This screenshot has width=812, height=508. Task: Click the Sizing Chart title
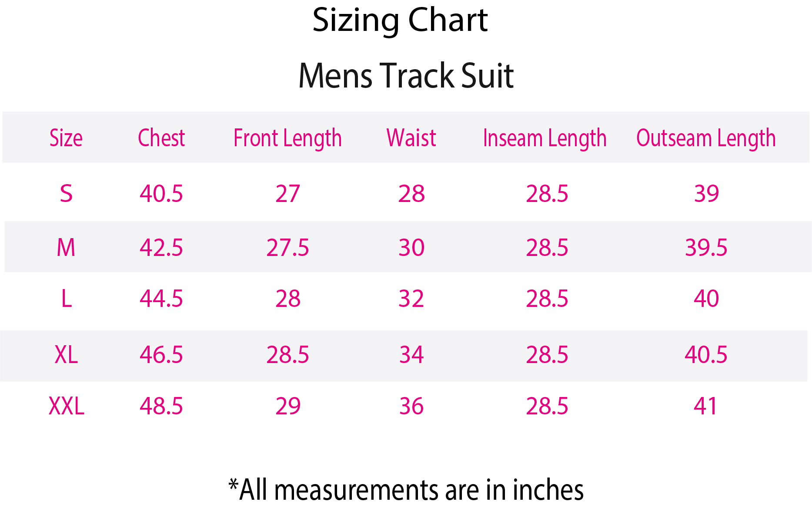point(400,20)
